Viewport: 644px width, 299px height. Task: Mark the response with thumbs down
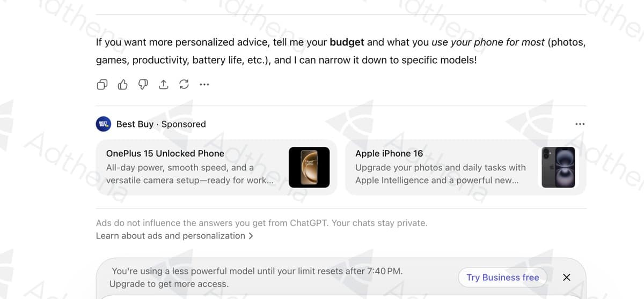(x=143, y=85)
